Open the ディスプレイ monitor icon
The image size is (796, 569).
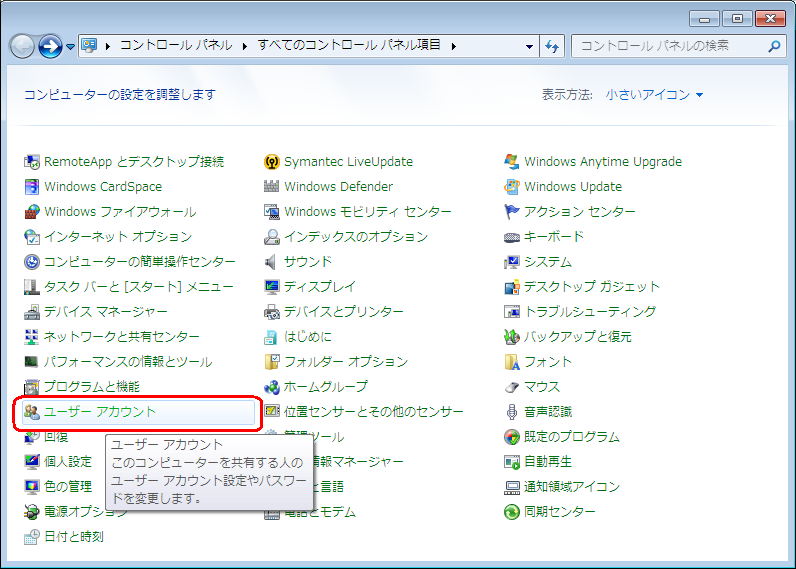click(272, 287)
